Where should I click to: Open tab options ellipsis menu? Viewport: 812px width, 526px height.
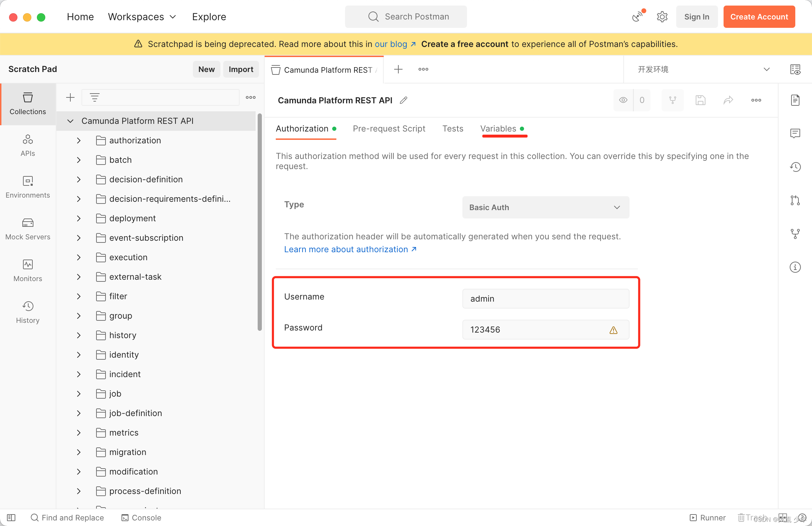pos(423,69)
